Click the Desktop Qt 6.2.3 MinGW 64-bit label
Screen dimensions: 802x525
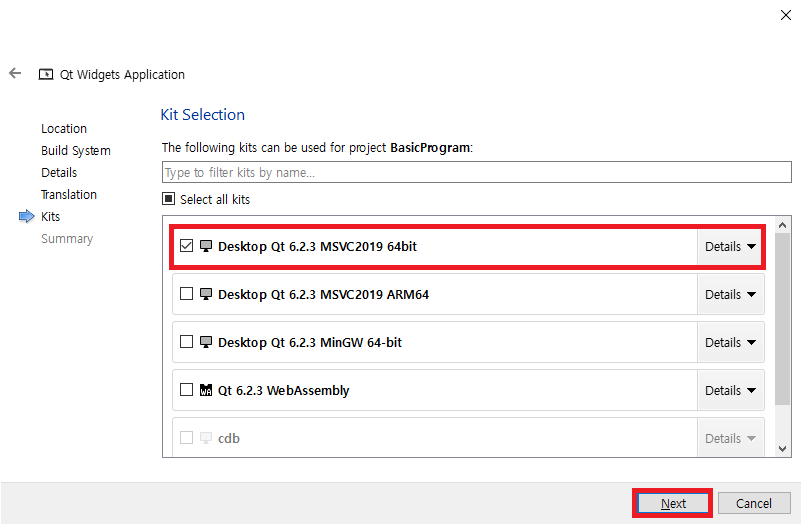pos(309,342)
